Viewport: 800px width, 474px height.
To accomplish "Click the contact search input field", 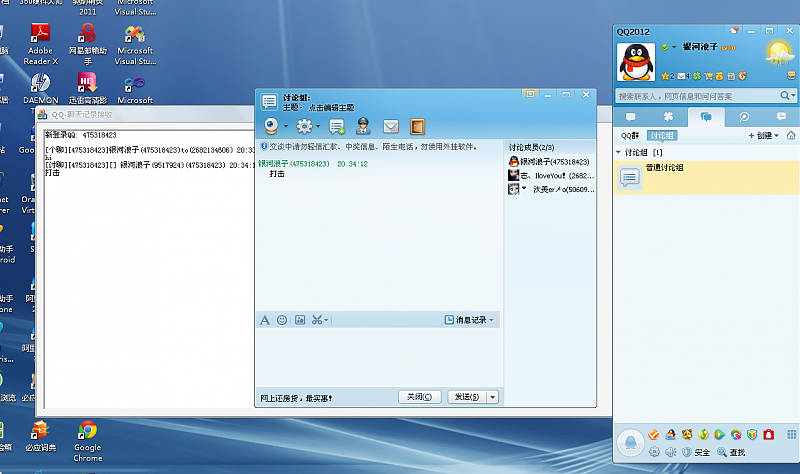I will [x=698, y=96].
